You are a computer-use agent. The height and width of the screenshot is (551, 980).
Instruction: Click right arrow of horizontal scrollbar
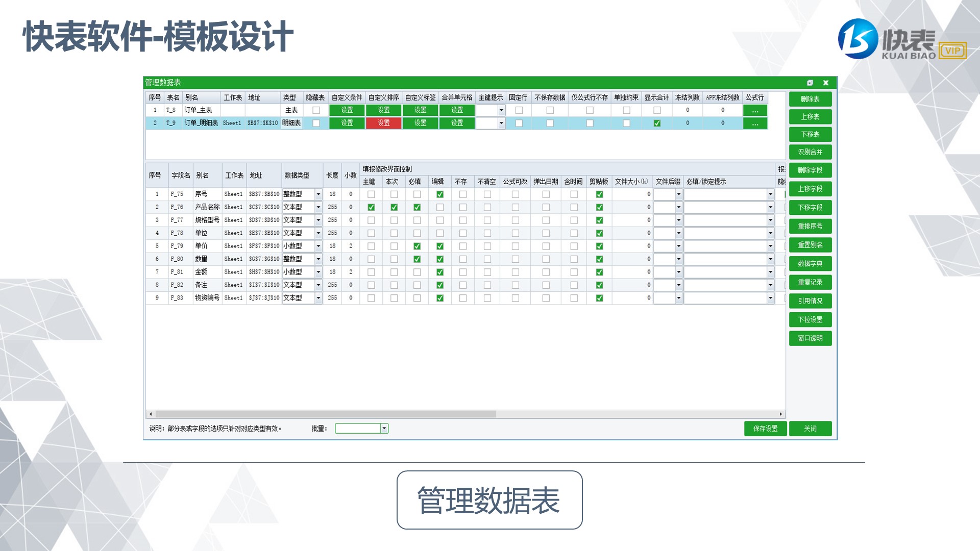coord(781,414)
